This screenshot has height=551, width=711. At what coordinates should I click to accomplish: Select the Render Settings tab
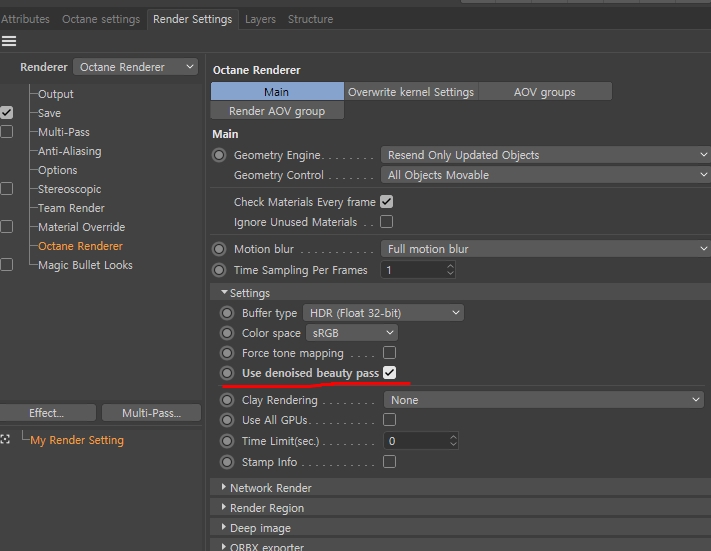(193, 19)
